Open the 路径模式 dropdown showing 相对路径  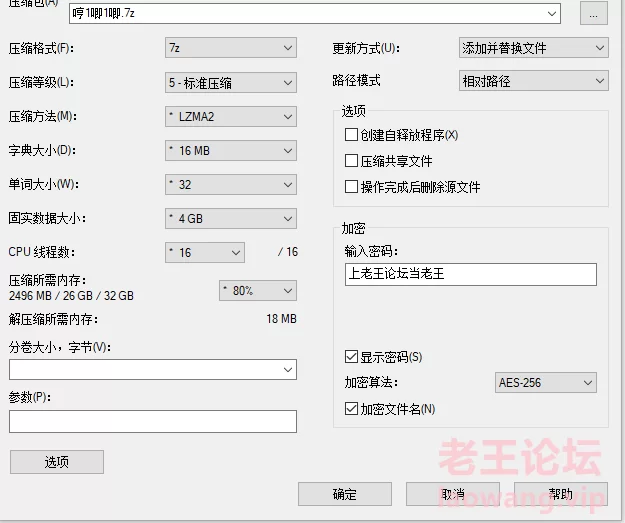pos(534,81)
